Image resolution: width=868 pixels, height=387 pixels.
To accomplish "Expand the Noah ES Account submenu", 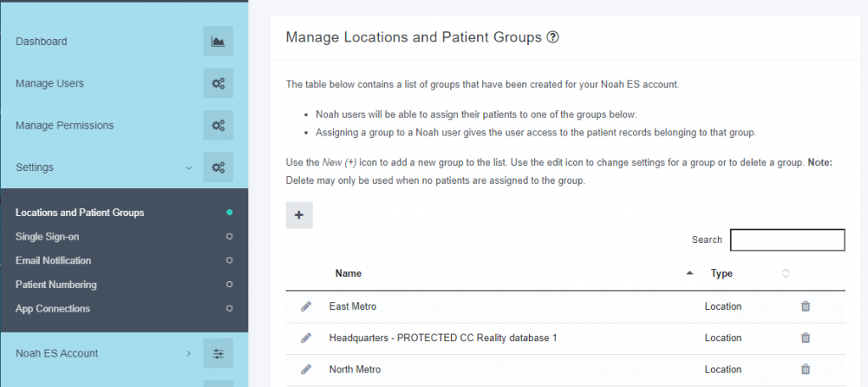I will 189,354.
